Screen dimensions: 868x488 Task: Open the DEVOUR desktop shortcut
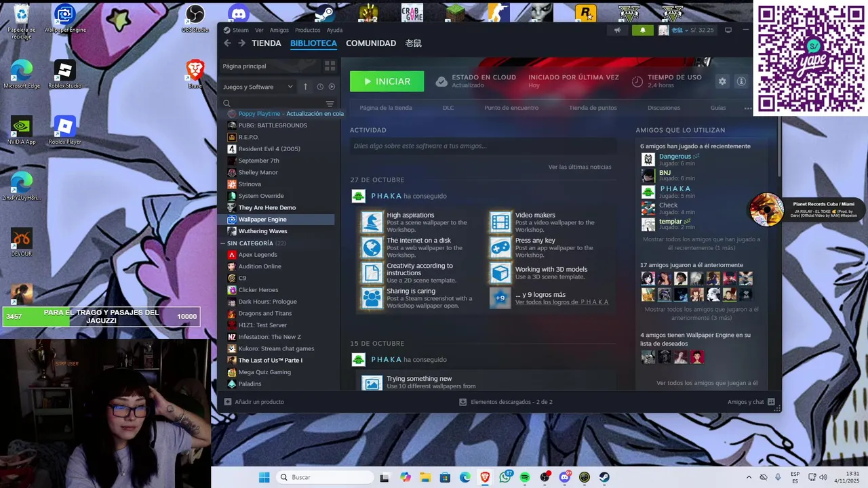coord(21,243)
